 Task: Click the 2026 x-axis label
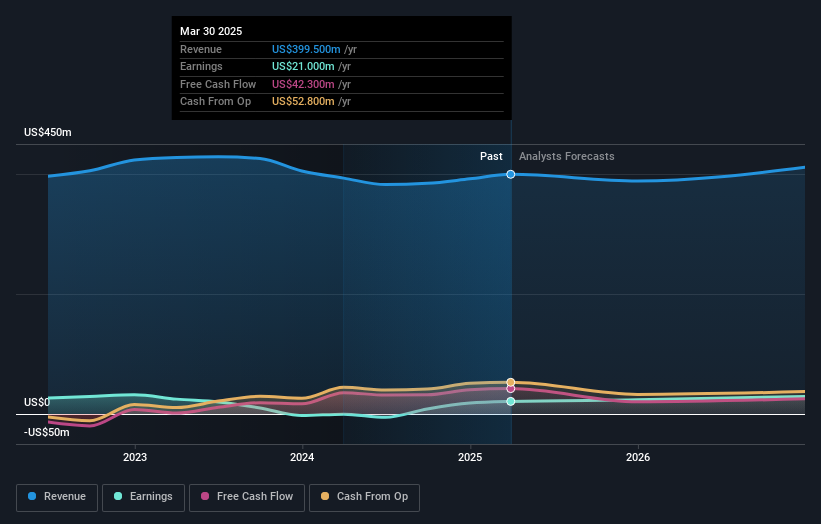point(638,458)
